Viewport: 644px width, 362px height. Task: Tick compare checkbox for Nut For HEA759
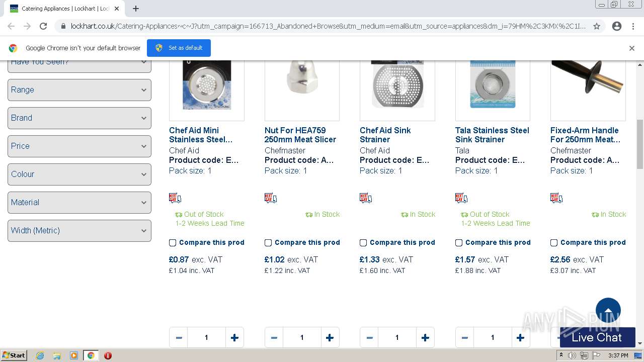(x=268, y=243)
